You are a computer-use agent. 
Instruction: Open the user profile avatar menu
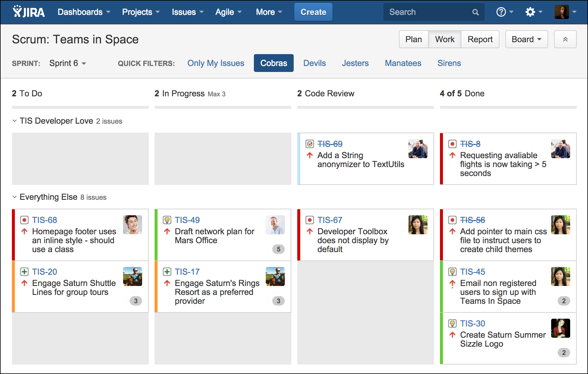coord(565,12)
